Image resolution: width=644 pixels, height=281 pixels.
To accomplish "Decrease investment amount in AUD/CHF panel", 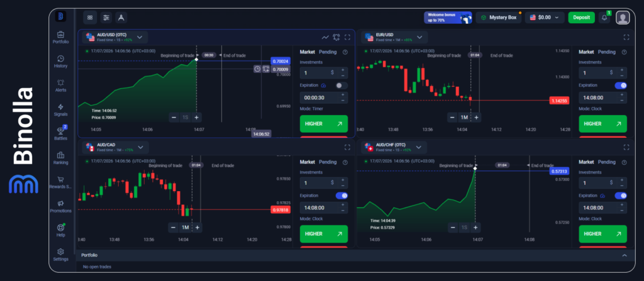I will (x=622, y=185).
